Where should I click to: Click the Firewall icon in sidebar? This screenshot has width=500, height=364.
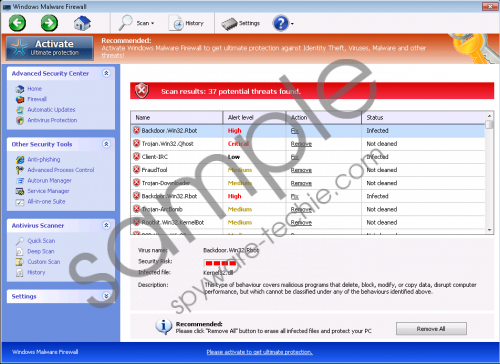tap(20, 99)
